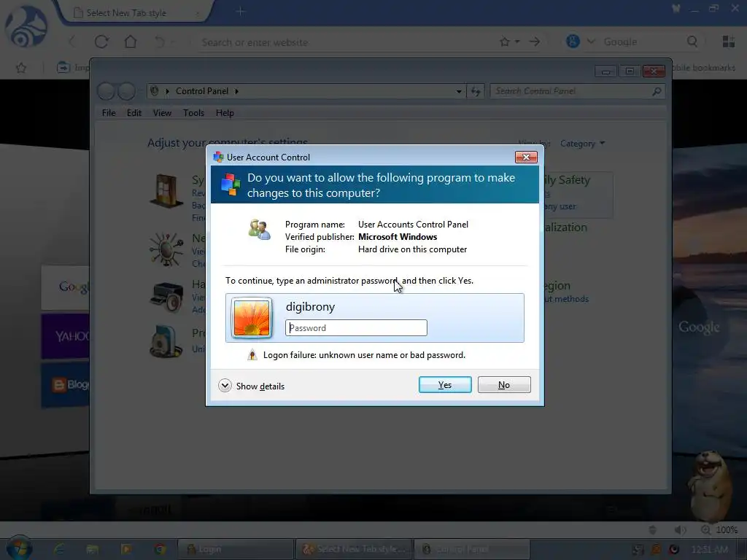This screenshot has width=747, height=560.
Task: Open Edit menu in Control Panel window
Action: pos(134,113)
